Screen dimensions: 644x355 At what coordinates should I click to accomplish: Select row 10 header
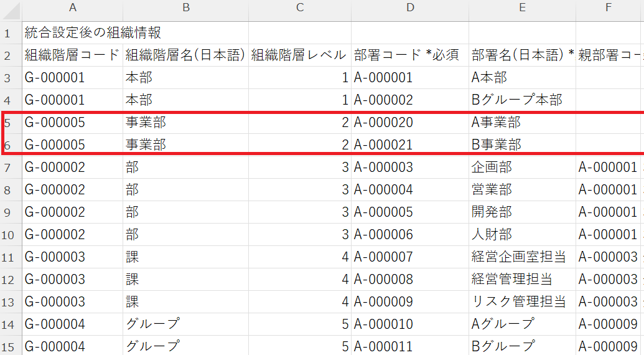11,235
